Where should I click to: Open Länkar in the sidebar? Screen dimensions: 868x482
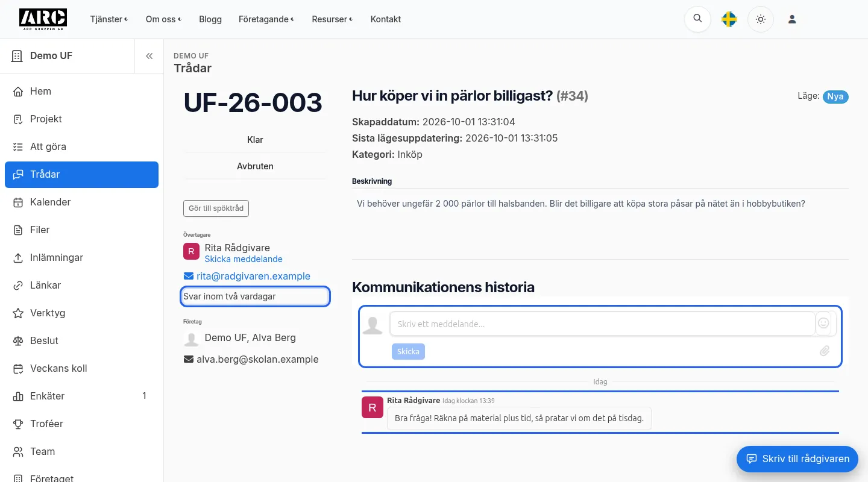[x=81, y=285]
